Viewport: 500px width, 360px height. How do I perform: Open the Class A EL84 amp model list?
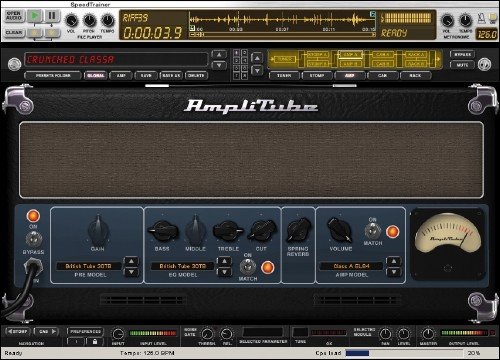(x=351, y=266)
